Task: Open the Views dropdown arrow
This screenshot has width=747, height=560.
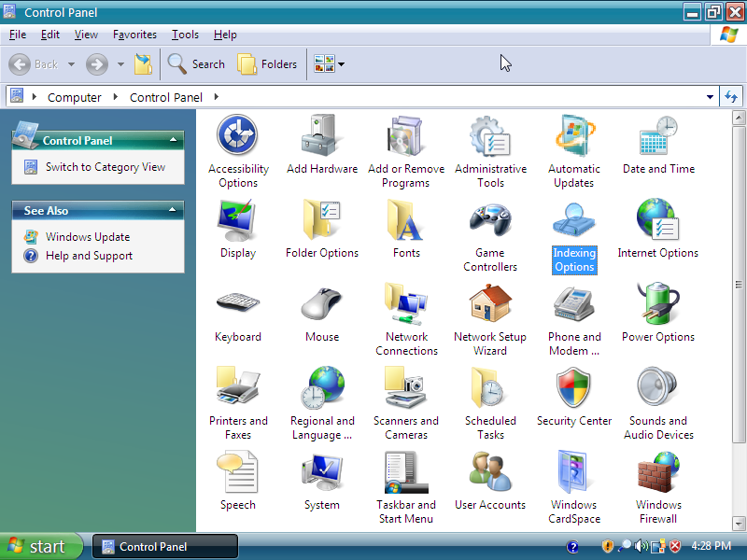Action: [342, 64]
